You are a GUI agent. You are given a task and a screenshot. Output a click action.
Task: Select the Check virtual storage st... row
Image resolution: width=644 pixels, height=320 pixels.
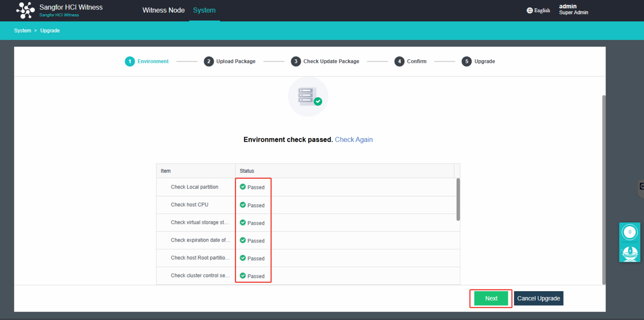click(307, 223)
